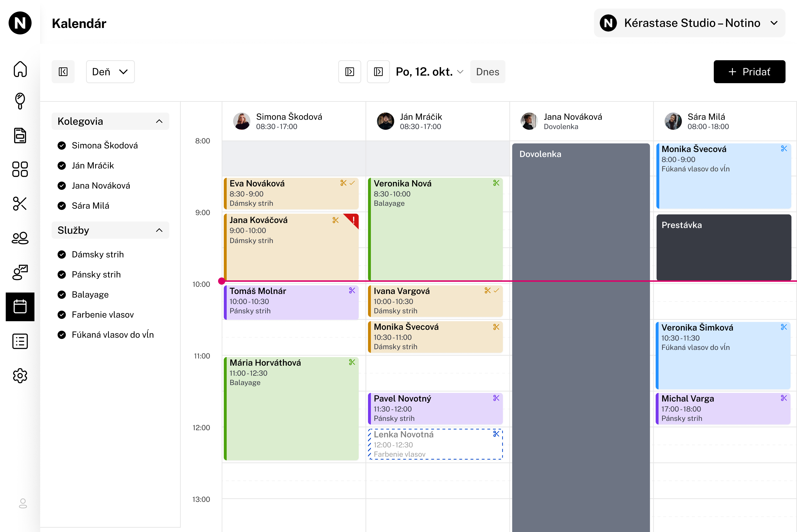
Task: Collapse the filter side panel icon
Action: (x=63, y=72)
